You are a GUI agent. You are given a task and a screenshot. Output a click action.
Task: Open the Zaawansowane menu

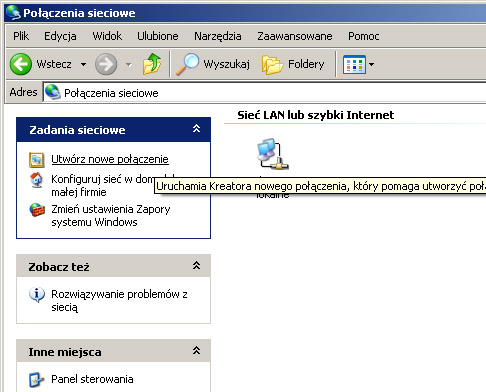(x=295, y=36)
